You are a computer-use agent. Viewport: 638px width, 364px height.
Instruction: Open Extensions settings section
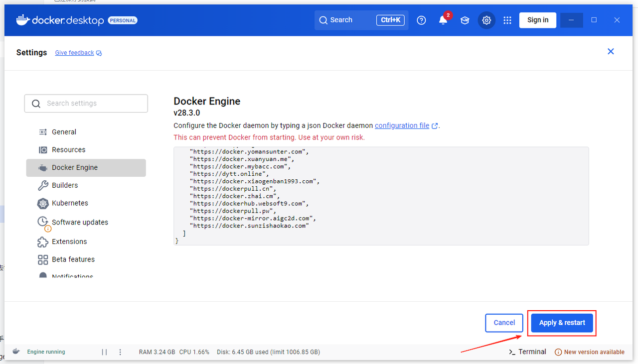[69, 242]
